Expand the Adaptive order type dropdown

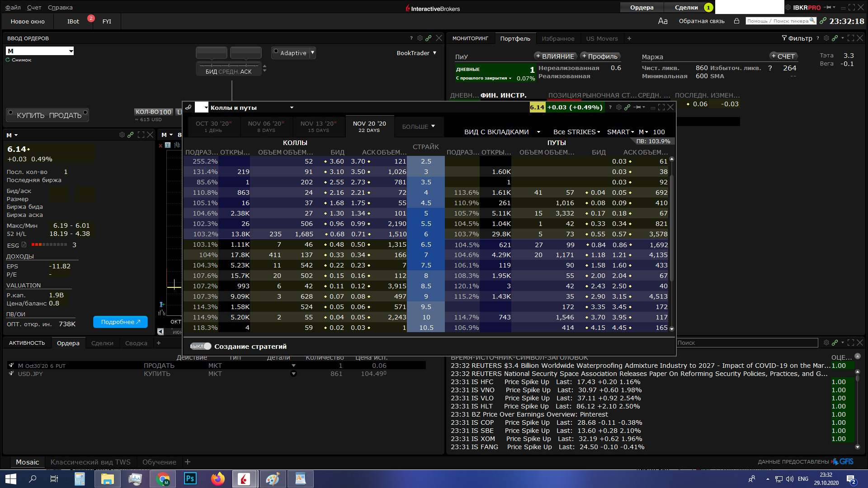click(x=312, y=52)
